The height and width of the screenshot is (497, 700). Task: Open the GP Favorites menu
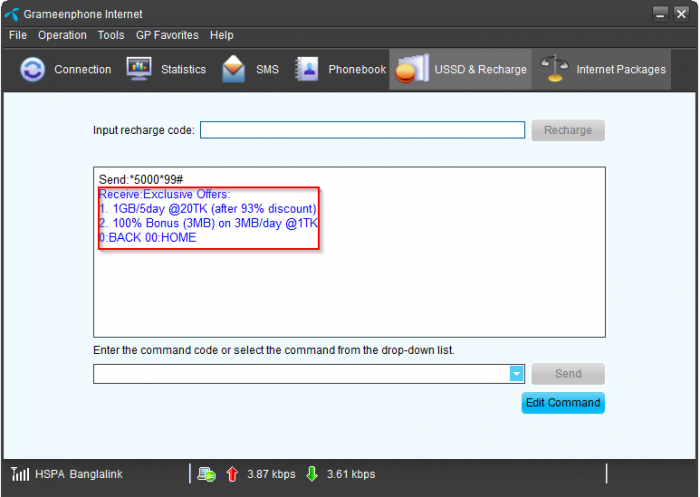[167, 35]
